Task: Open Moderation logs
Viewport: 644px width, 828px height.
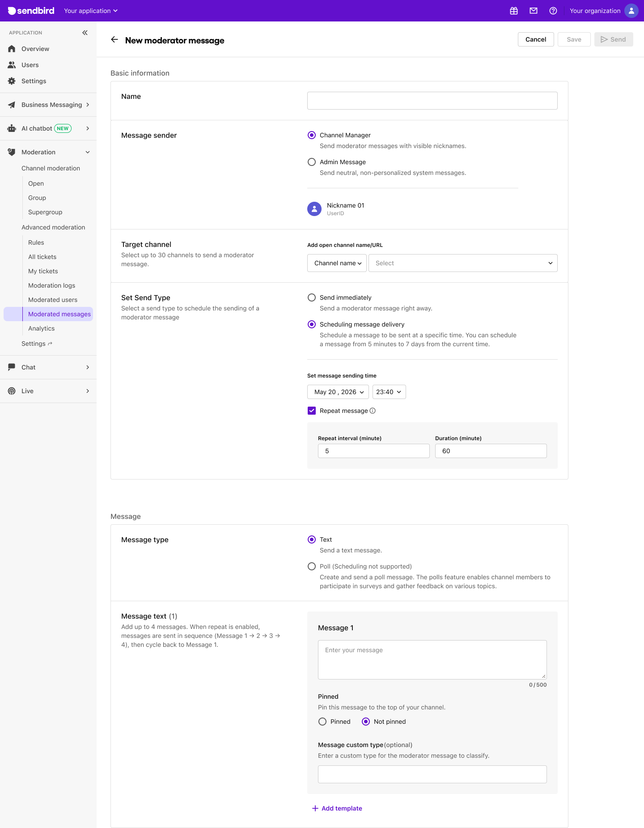Action: point(51,285)
